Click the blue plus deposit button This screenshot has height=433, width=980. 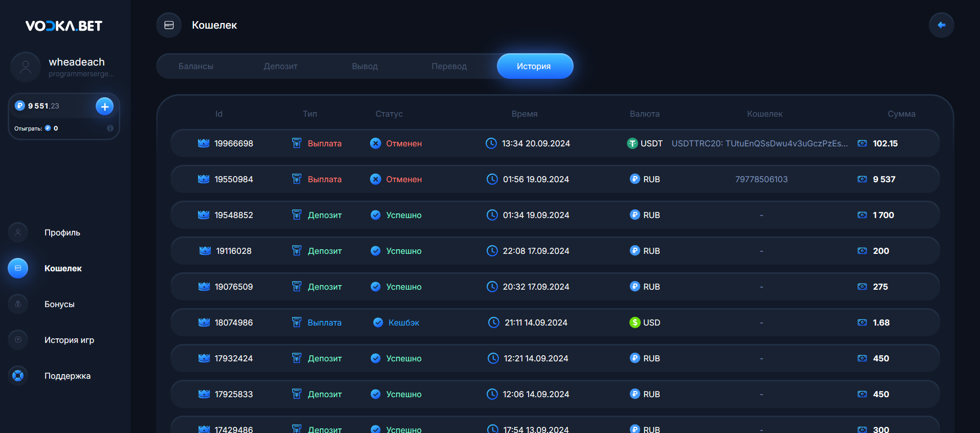coord(104,106)
